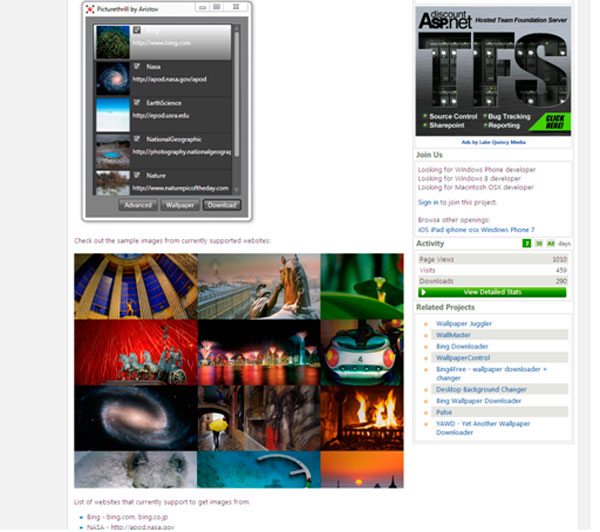The width and height of the screenshot is (600, 532).
Task: Select the All days activity filter
Action: click(550, 243)
